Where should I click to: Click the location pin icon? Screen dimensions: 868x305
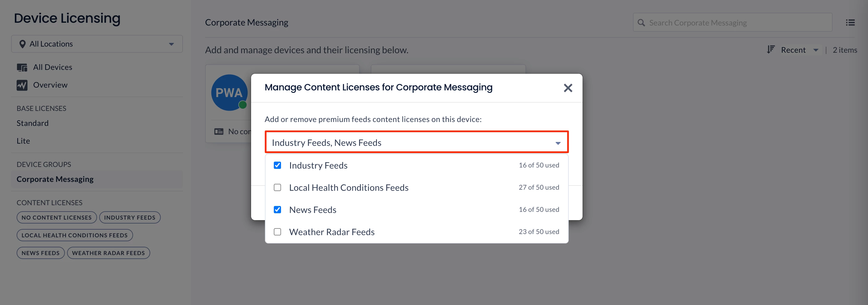22,44
